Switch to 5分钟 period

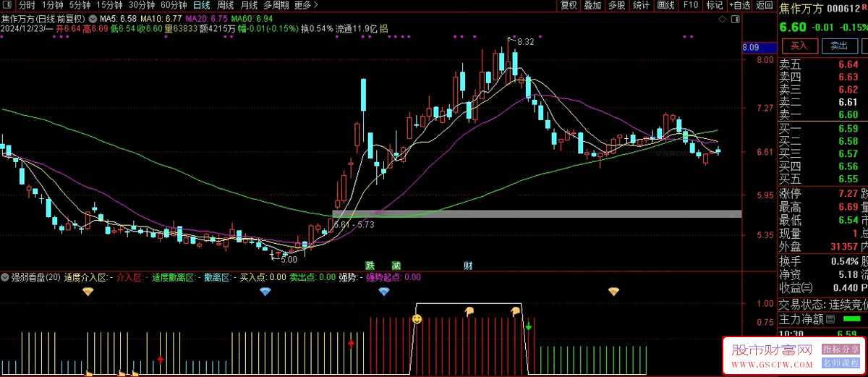click(x=80, y=5)
